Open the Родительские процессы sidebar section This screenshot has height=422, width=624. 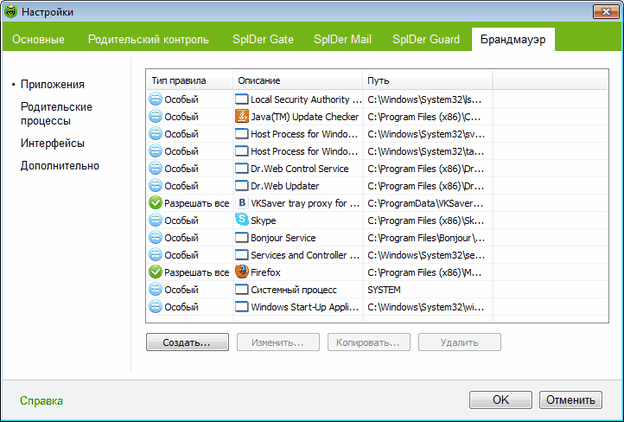point(56,113)
